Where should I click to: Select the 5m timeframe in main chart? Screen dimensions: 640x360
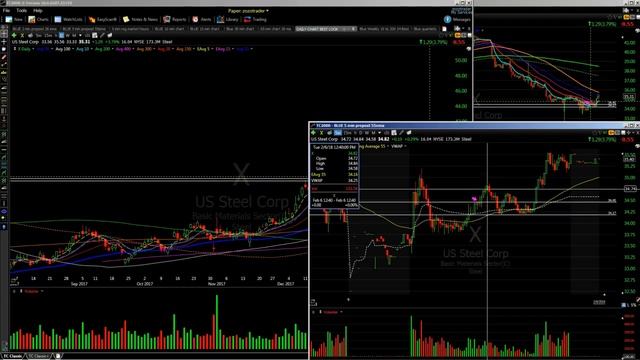pyautogui.click(x=38, y=36)
